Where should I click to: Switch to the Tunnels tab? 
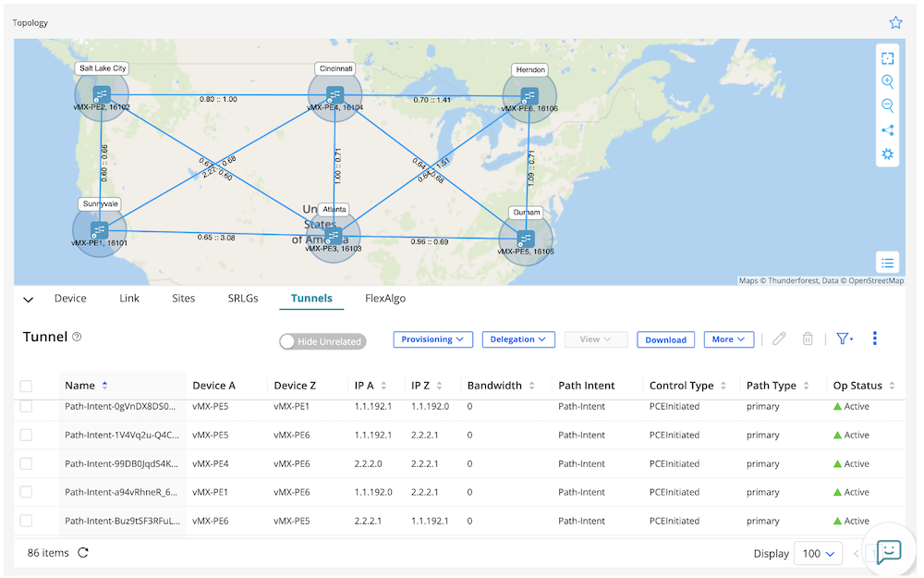[311, 299]
